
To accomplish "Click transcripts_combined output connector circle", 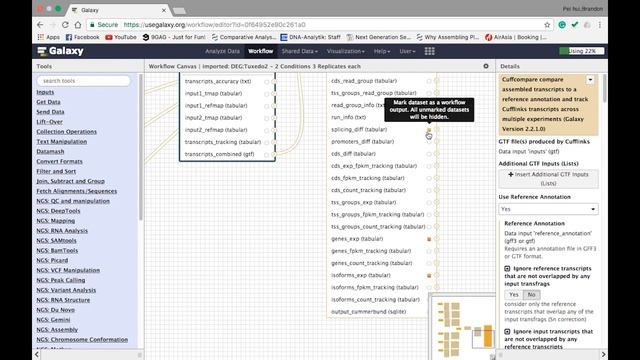I will (274, 154).
